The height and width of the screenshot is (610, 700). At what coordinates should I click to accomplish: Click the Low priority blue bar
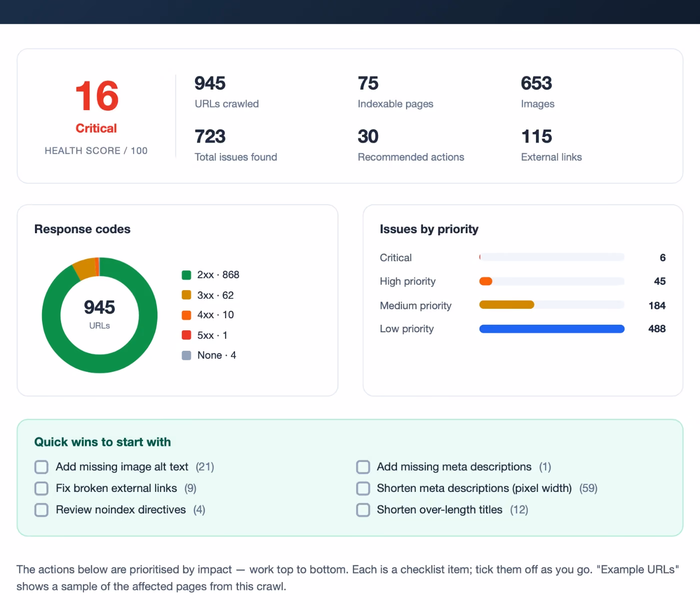(x=552, y=329)
